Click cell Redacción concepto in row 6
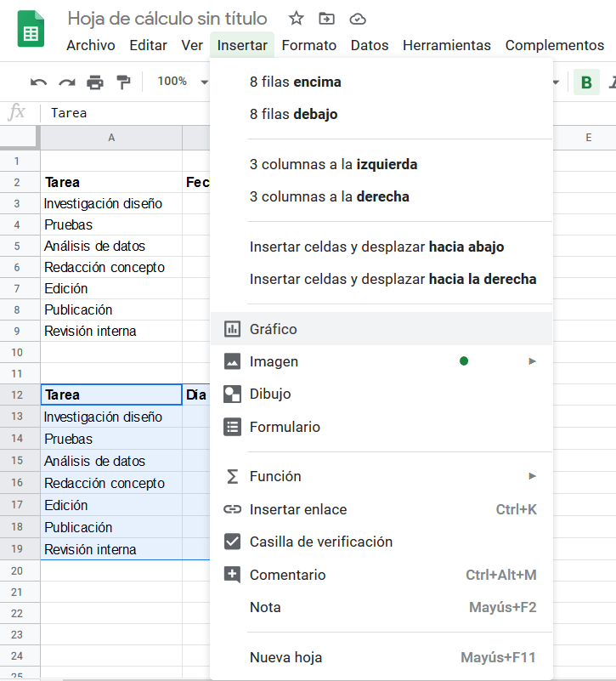Viewport: 616px width, 681px height. (x=111, y=267)
